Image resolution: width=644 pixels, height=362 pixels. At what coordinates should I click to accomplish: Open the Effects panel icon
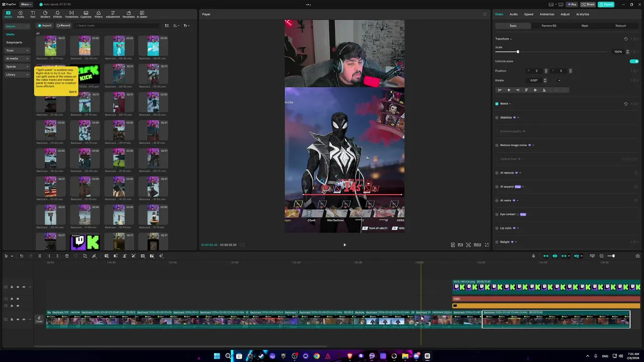[x=57, y=14]
